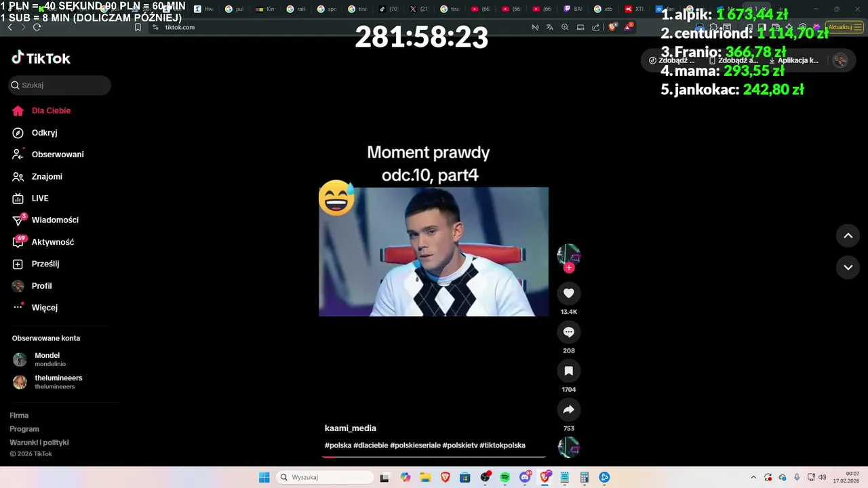
Task: Open Task View on the taskbar
Action: tap(384, 477)
